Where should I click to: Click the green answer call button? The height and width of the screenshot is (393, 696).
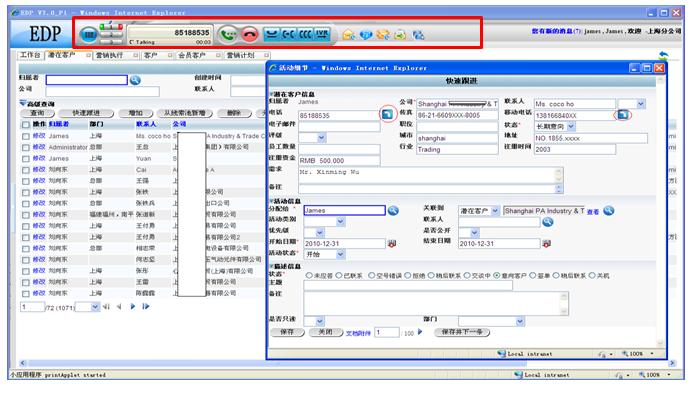228,34
